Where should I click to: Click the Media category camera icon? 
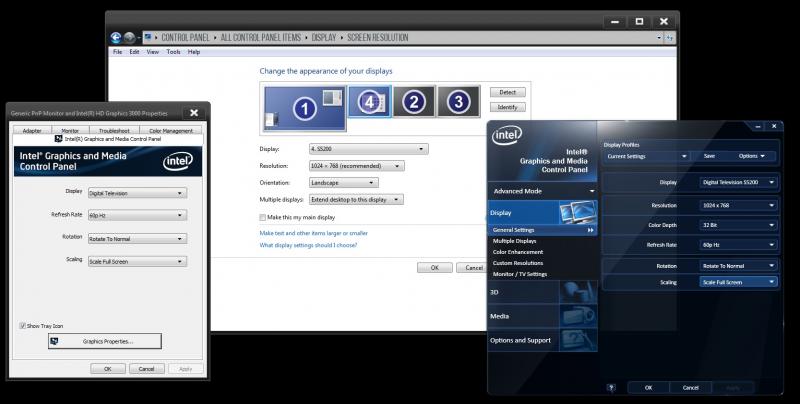point(578,316)
